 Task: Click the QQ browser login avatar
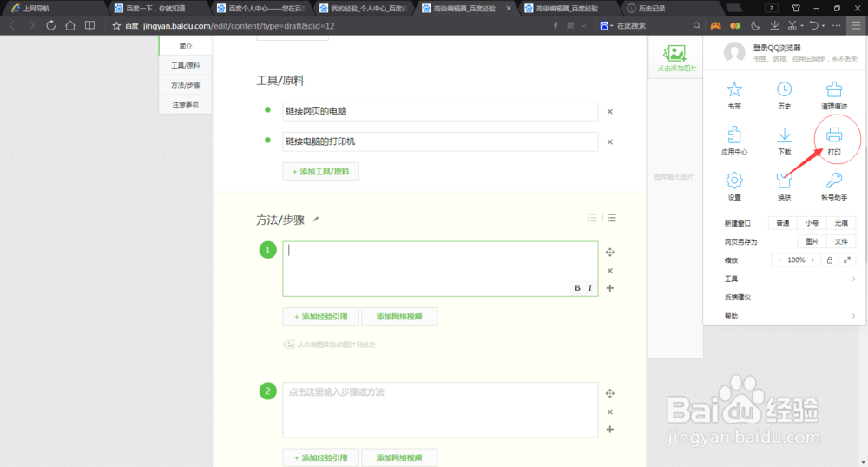pyautogui.click(x=734, y=53)
